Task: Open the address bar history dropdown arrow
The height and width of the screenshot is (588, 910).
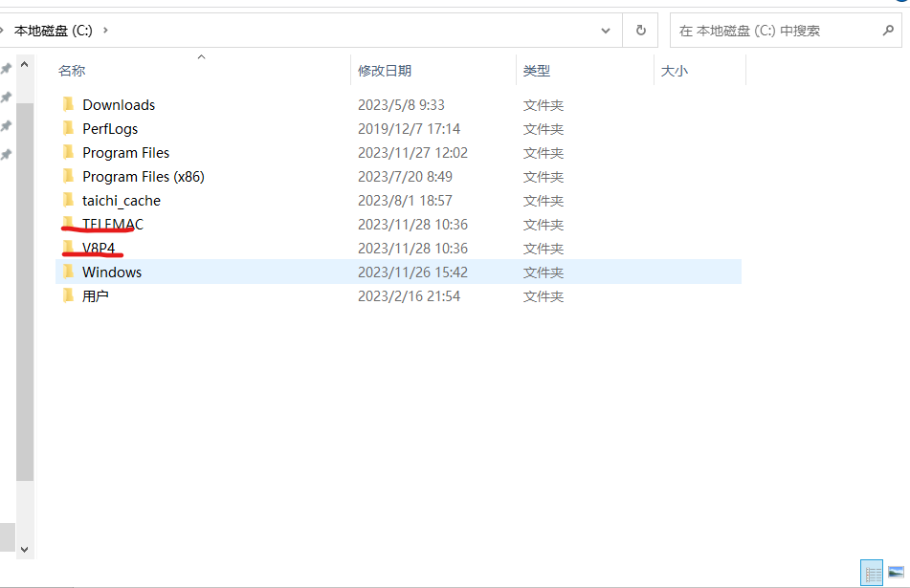Action: (x=605, y=30)
